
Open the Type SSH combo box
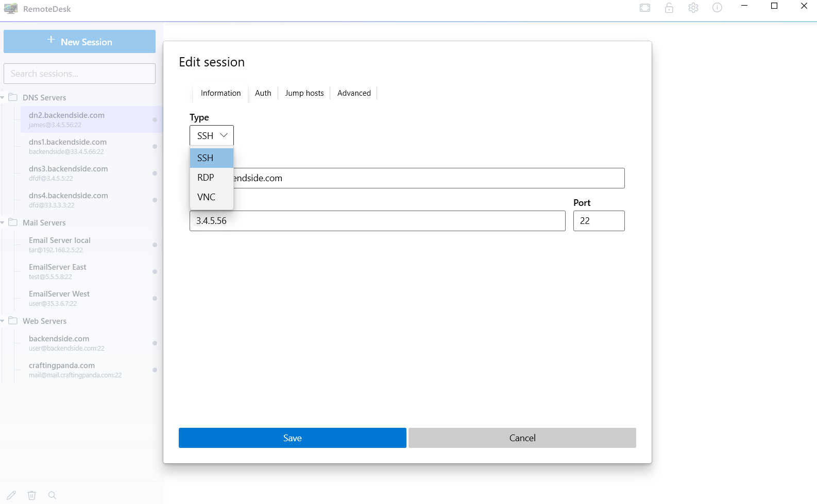pos(212,135)
